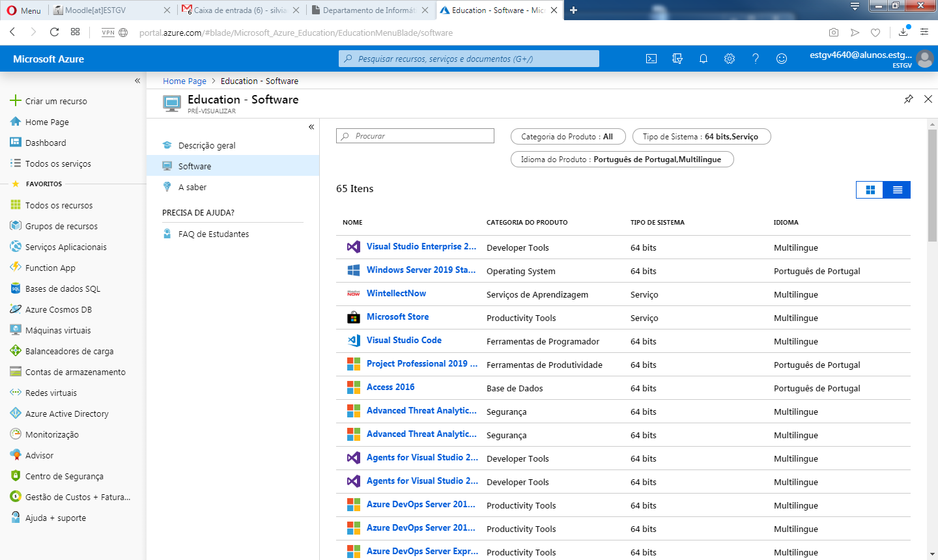Click the Centro de Segurança shield icon
This screenshot has height=560, width=938.
coord(16,476)
